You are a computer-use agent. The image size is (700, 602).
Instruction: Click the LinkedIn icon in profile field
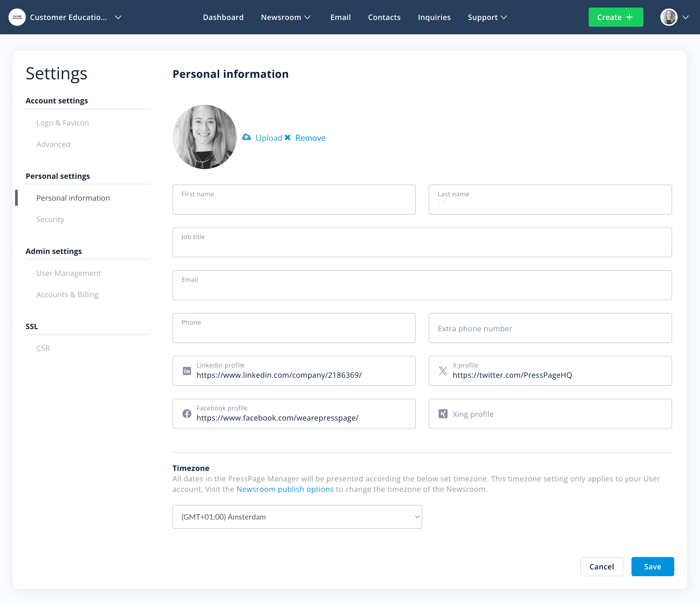pos(187,371)
